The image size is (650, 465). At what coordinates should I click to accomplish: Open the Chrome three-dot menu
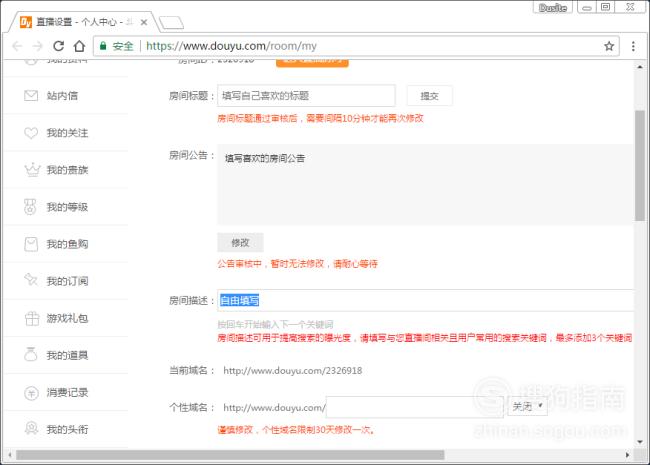point(633,46)
